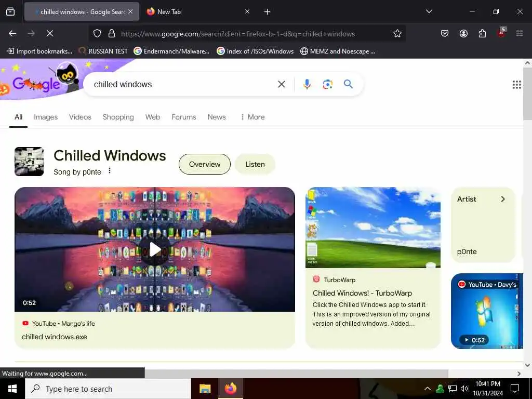The width and height of the screenshot is (532, 399).
Task: Open File Explorer from taskbar
Action: (205, 389)
